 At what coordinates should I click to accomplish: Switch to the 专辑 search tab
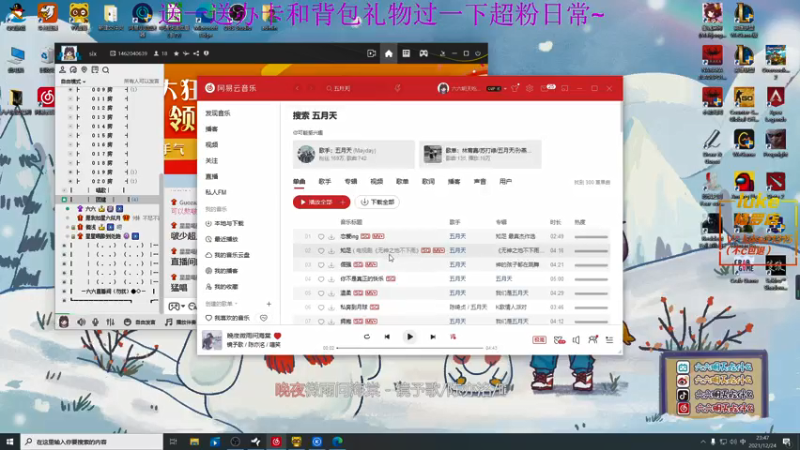click(x=351, y=182)
